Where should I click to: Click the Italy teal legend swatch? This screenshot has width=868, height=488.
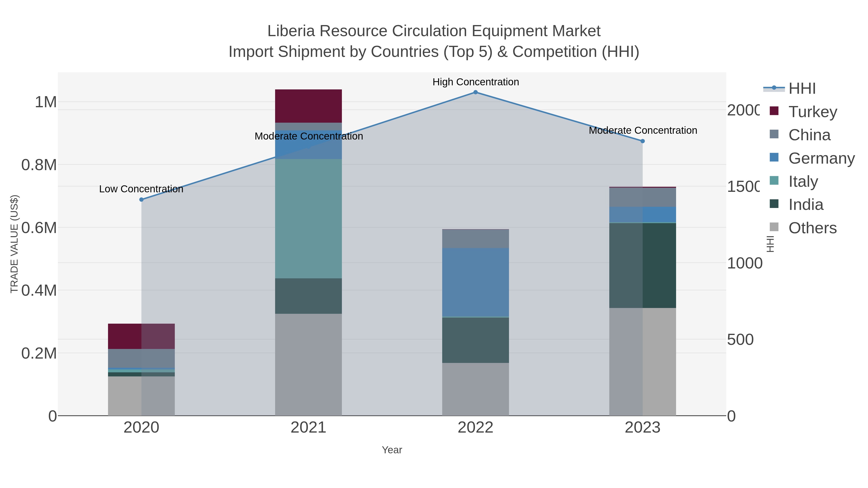coord(774,180)
